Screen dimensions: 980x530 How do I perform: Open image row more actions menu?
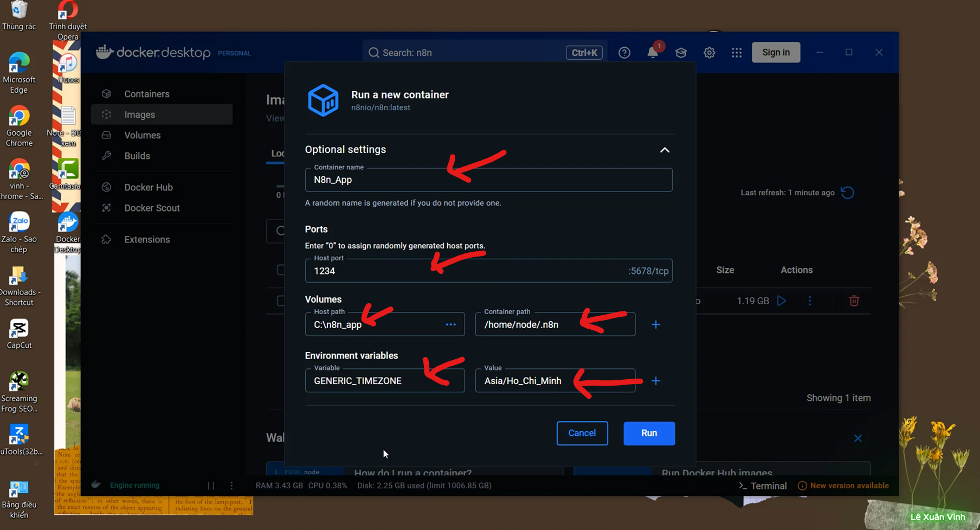810,301
